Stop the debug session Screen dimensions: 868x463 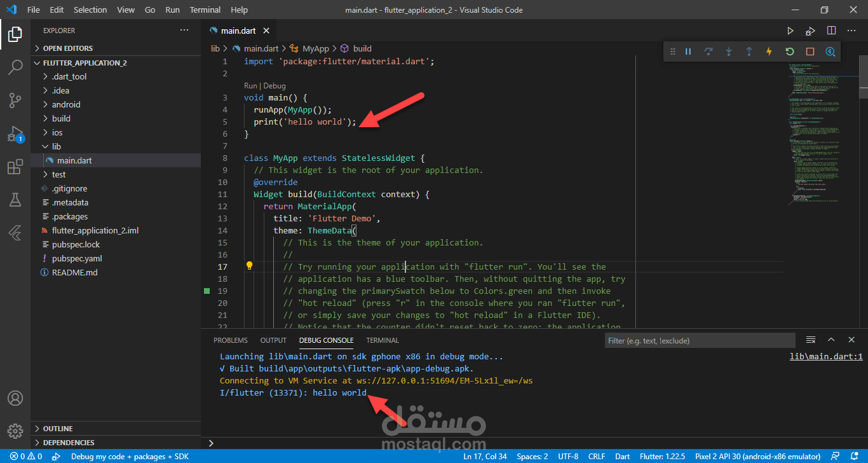coord(810,52)
